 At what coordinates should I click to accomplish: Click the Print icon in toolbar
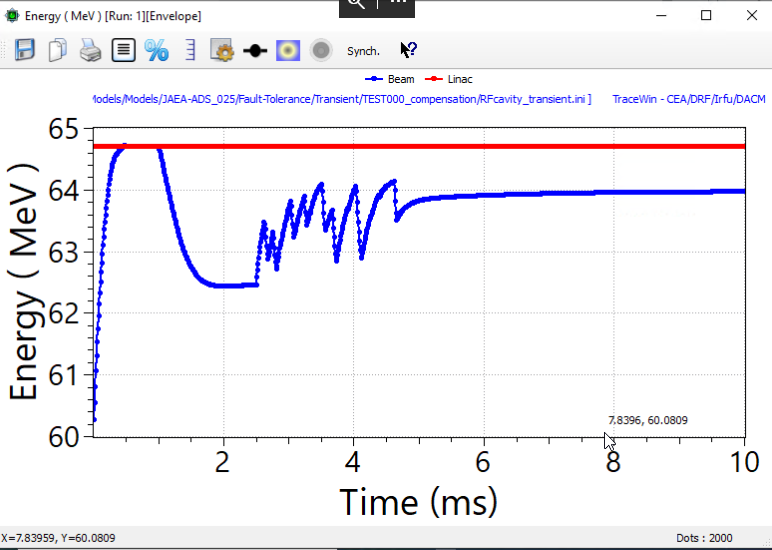[x=90, y=50]
